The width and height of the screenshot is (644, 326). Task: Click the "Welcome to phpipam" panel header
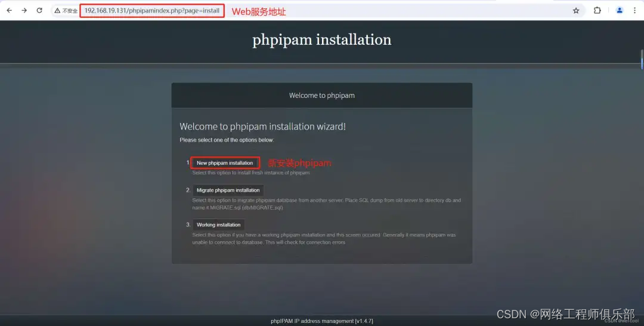tap(321, 96)
